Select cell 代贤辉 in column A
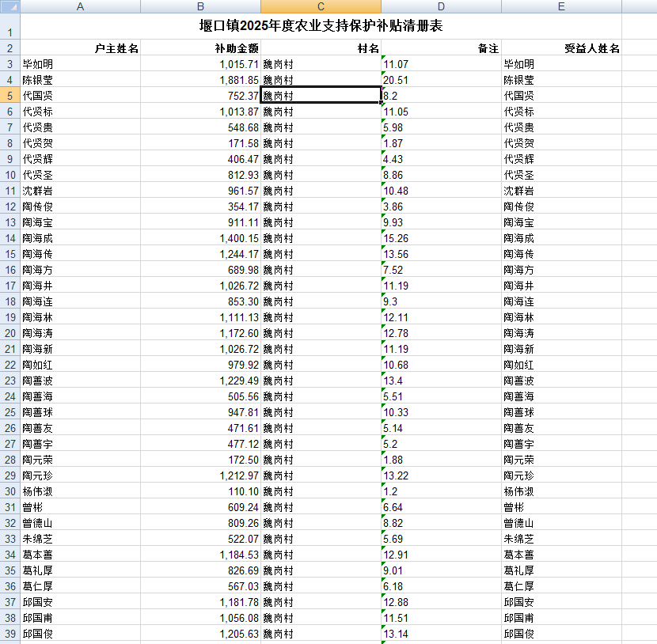The image size is (657, 644). [x=80, y=159]
